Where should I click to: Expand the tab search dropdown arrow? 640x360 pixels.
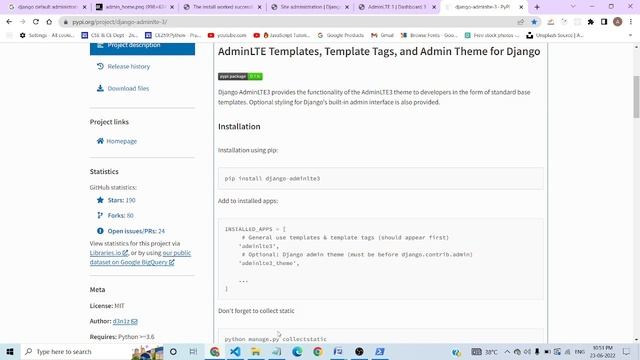(x=573, y=7)
